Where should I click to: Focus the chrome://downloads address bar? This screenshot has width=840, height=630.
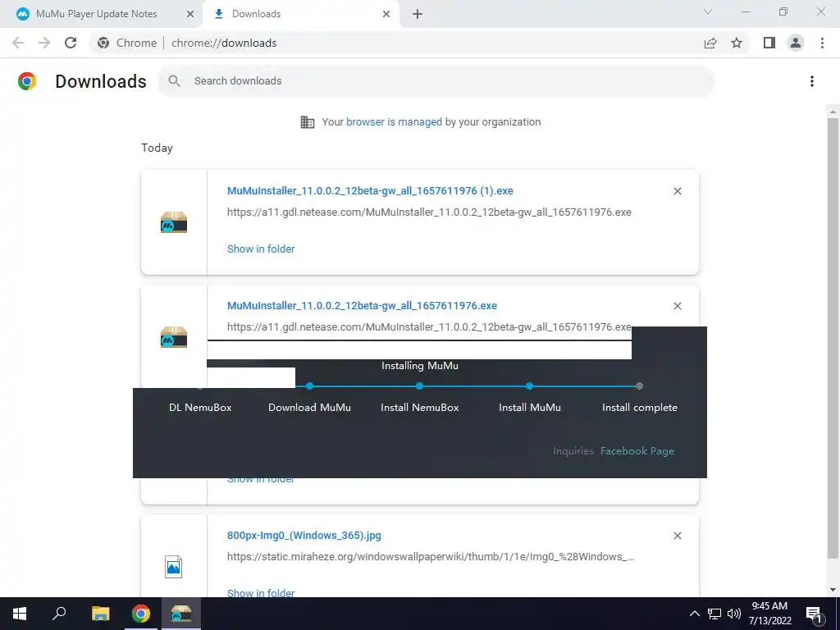pos(224,43)
